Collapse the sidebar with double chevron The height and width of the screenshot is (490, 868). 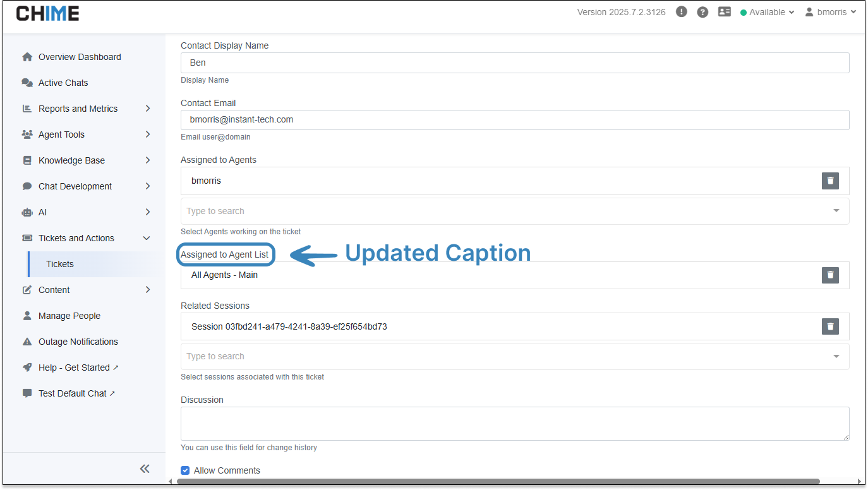point(145,469)
